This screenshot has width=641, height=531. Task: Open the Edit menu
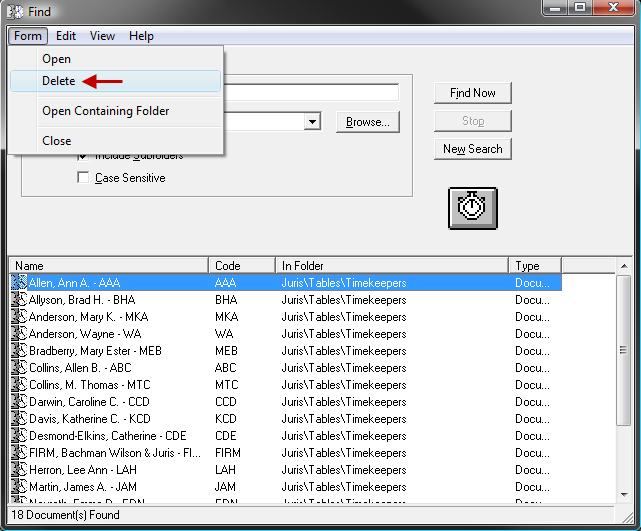(x=66, y=36)
